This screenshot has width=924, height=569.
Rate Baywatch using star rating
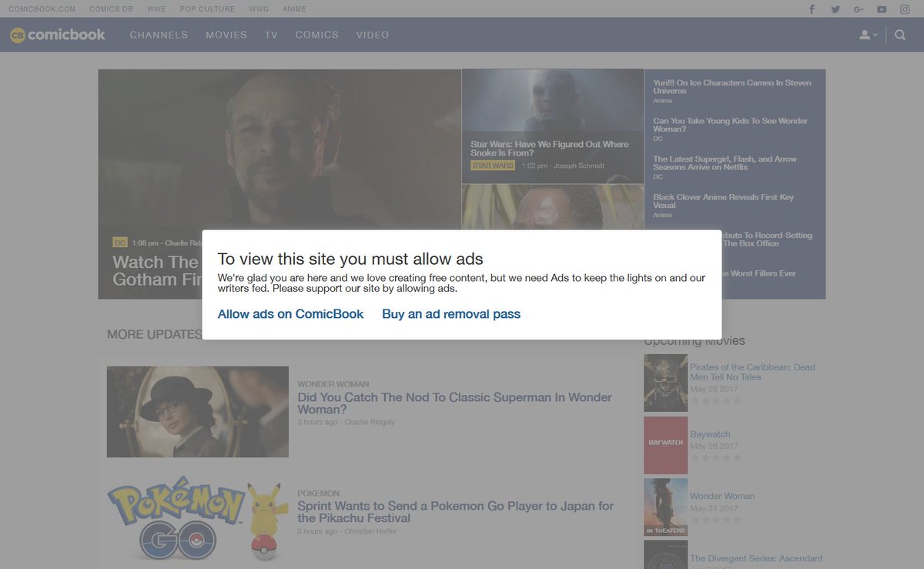(716, 458)
